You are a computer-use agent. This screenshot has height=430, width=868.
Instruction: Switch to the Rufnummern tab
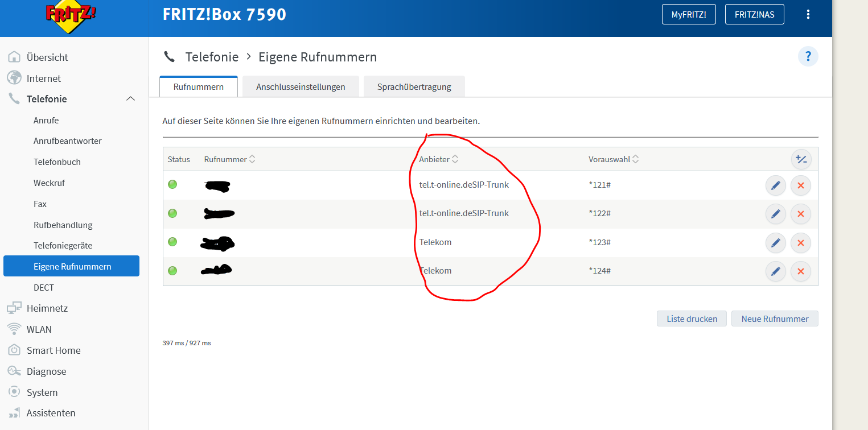(199, 86)
